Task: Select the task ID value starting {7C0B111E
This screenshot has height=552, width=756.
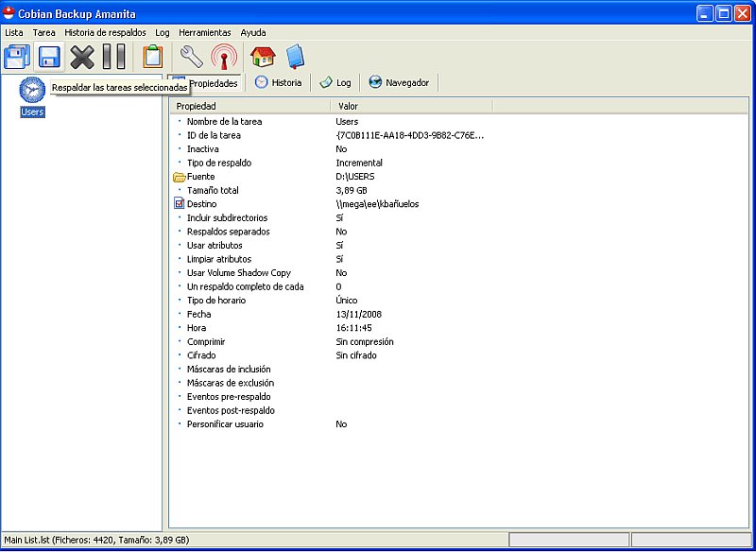Action: click(410, 135)
